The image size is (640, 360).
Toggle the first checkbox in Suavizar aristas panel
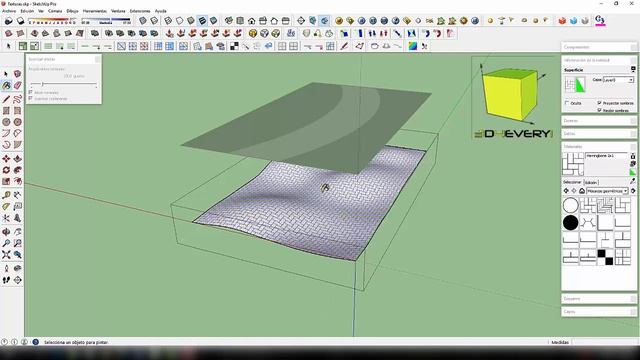(31, 92)
